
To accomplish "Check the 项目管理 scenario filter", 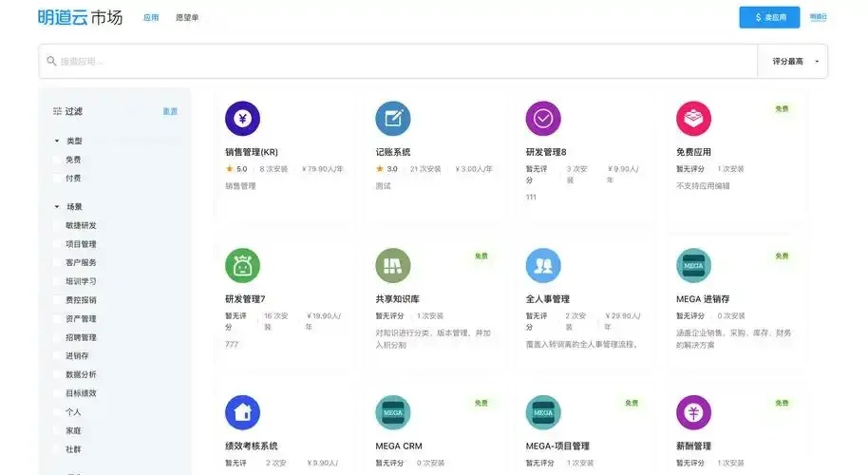I will click(x=56, y=244).
